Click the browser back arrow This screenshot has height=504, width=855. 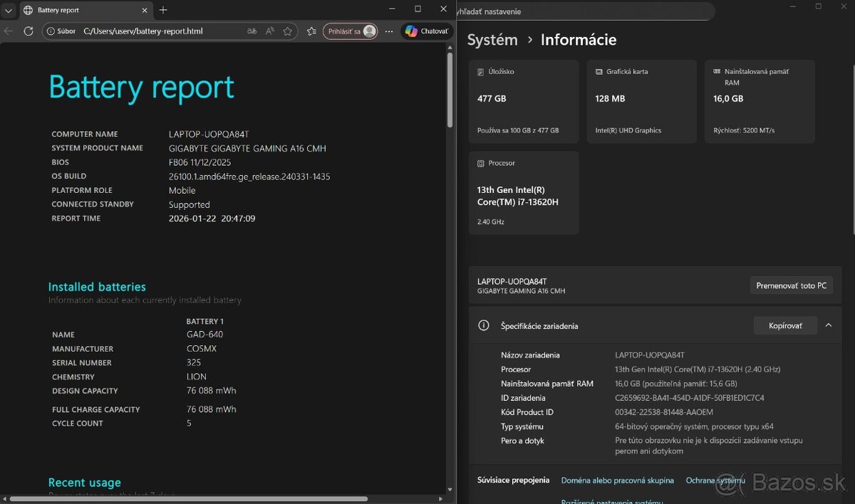coord(9,31)
